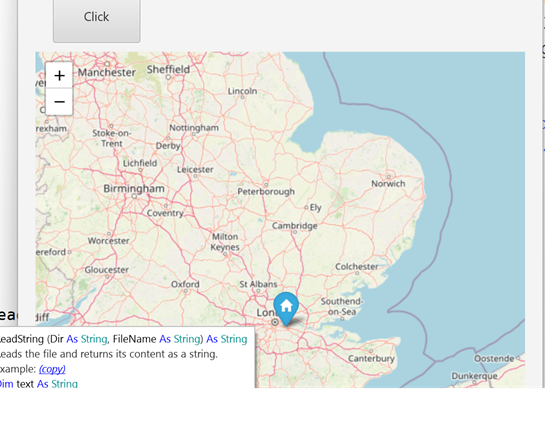This screenshot has width=545, height=435.
Task: Select the Lincoln city label
Action: [243, 91]
